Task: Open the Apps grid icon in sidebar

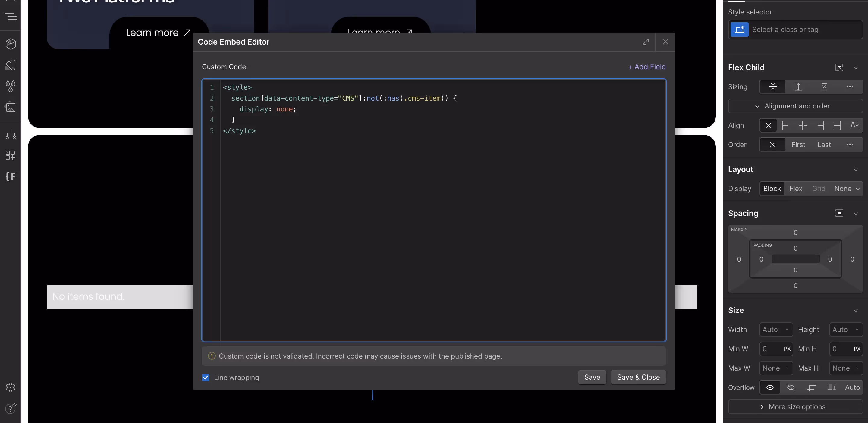Action: pyautogui.click(x=11, y=155)
